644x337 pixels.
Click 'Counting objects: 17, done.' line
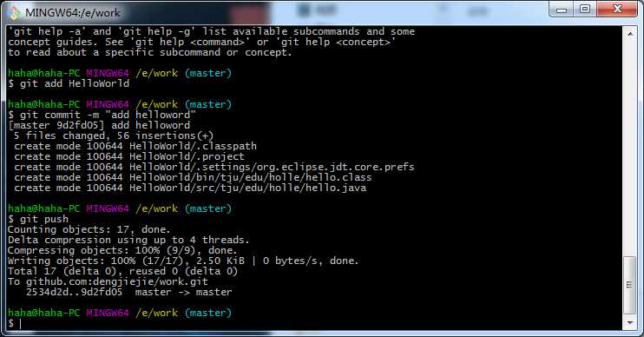tap(89, 230)
